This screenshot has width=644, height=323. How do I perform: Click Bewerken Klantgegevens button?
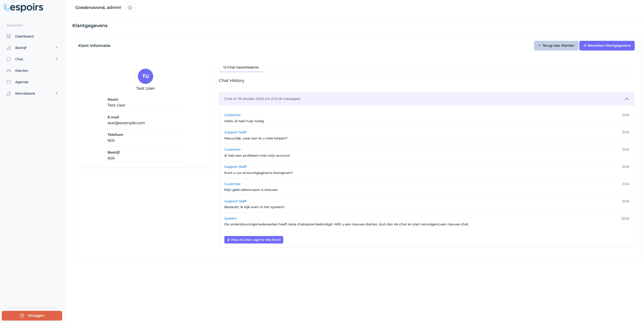pos(607,46)
